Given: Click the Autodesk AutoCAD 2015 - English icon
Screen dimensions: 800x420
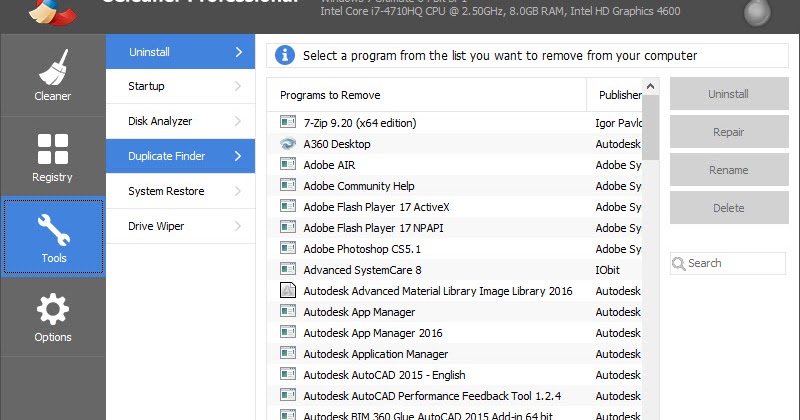Looking at the screenshot, I should 288,374.
